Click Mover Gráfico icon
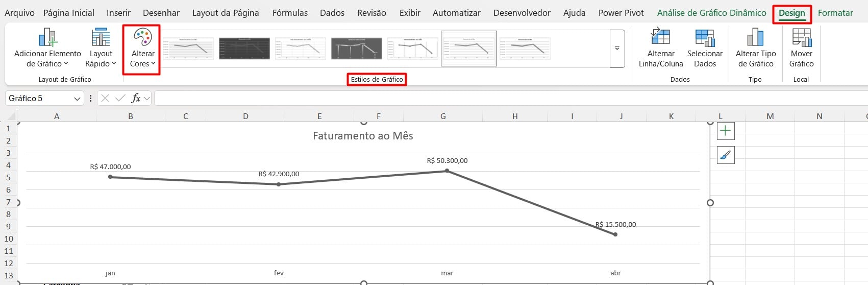This screenshot has height=285, width=868. 801,38
